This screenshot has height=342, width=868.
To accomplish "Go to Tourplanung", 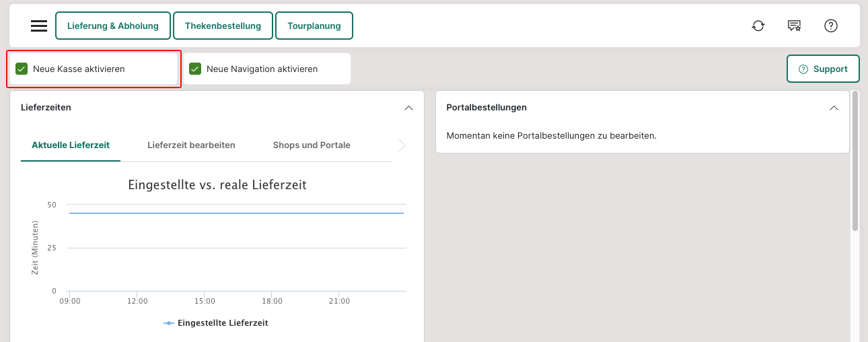I will tap(314, 26).
